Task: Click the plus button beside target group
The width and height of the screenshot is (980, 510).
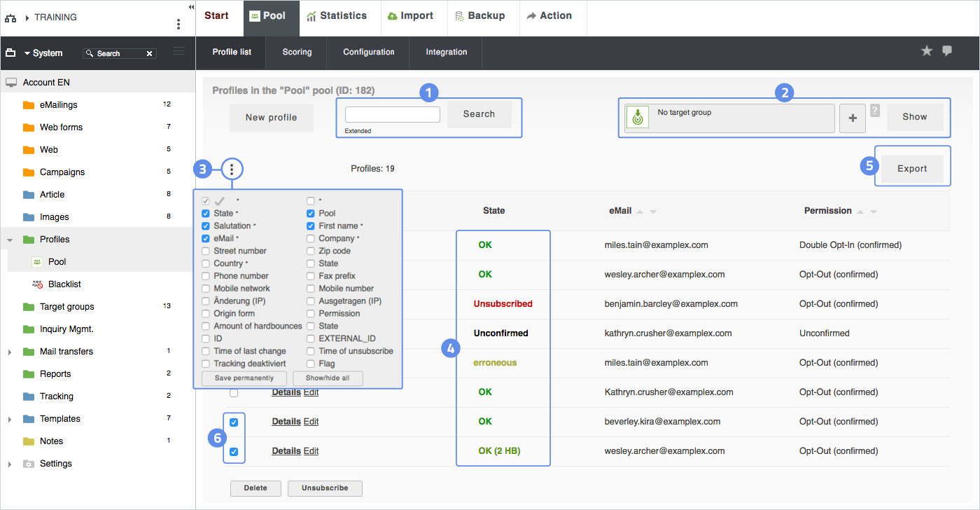Action: pyautogui.click(x=852, y=118)
